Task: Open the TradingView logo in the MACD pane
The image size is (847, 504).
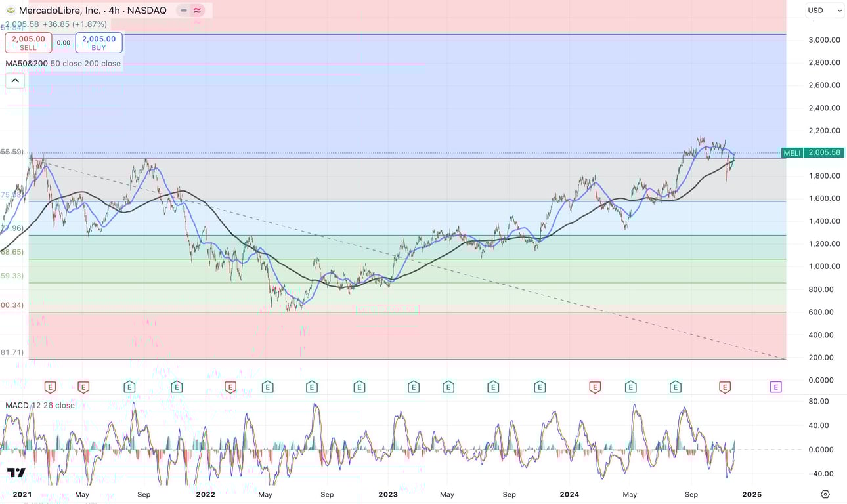Action: point(16,472)
